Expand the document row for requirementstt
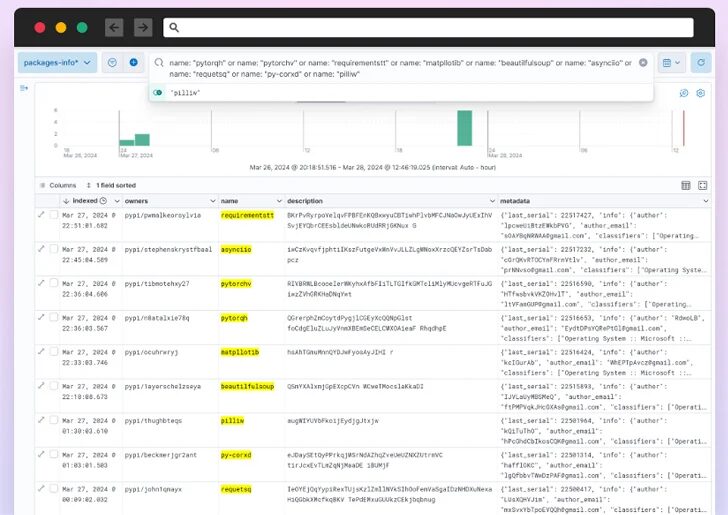The image size is (728, 515). 41,214
